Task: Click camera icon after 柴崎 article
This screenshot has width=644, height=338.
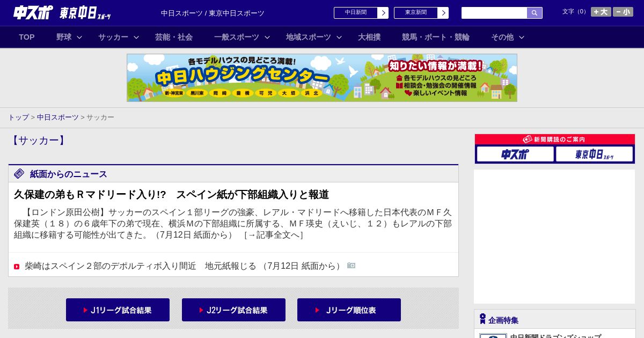Action: (x=352, y=266)
